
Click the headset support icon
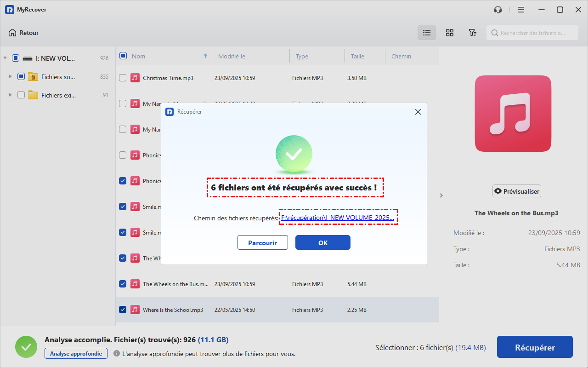click(x=498, y=10)
